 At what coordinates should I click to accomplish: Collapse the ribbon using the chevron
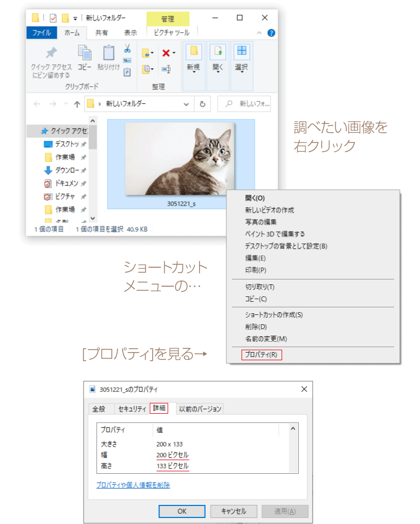click(x=260, y=33)
